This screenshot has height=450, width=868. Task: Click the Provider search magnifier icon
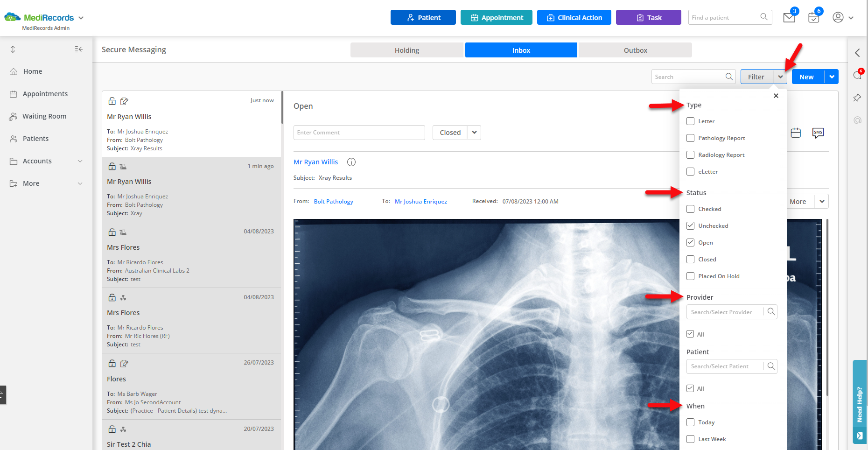tap(771, 311)
